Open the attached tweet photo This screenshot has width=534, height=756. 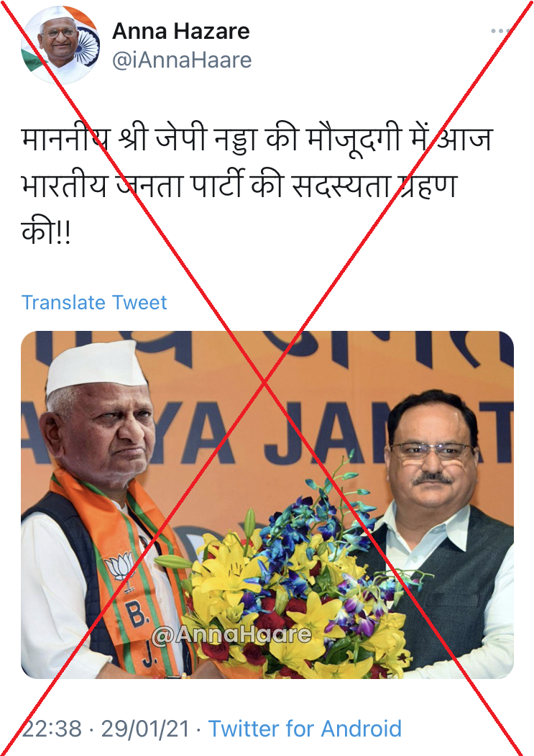click(267, 505)
